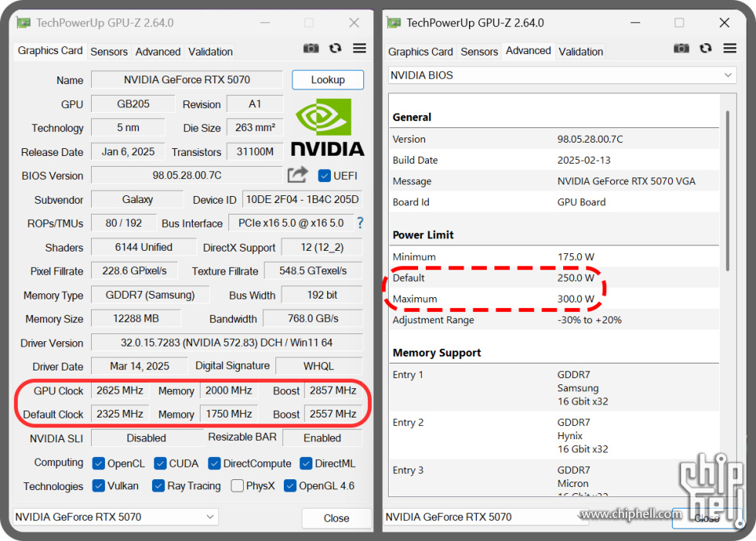Image resolution: width=756 pixels, height=541 pixels.
Task: Open the Validation tab in the right window
Action: (580, 52)
